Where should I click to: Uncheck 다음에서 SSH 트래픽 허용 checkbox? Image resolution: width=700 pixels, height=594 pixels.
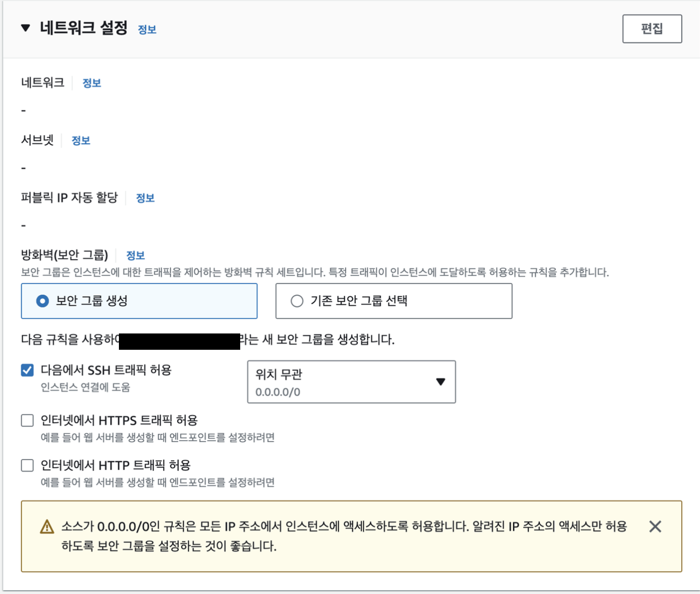(27, 370)
